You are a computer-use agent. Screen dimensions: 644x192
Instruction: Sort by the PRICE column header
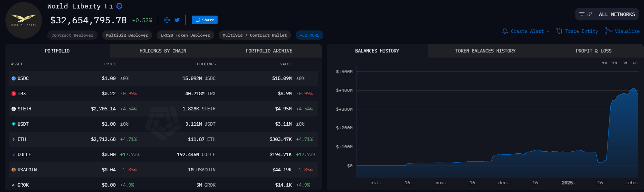110,64
